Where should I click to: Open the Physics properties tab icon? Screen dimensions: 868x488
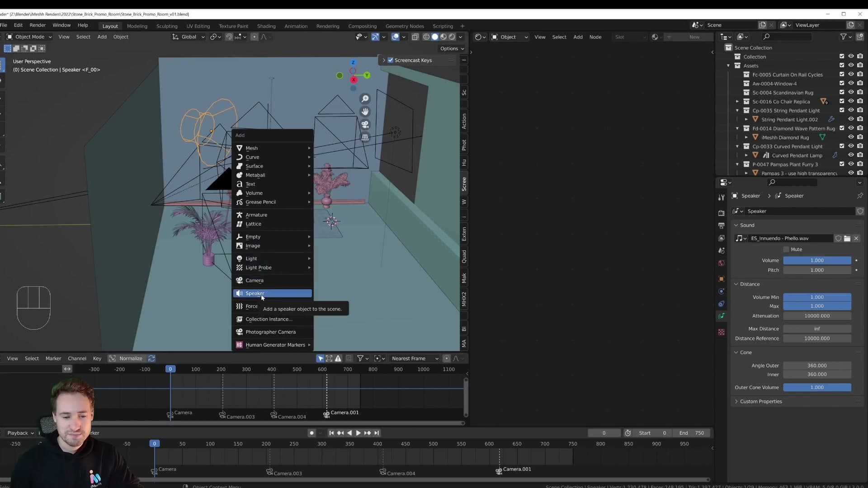721,291
